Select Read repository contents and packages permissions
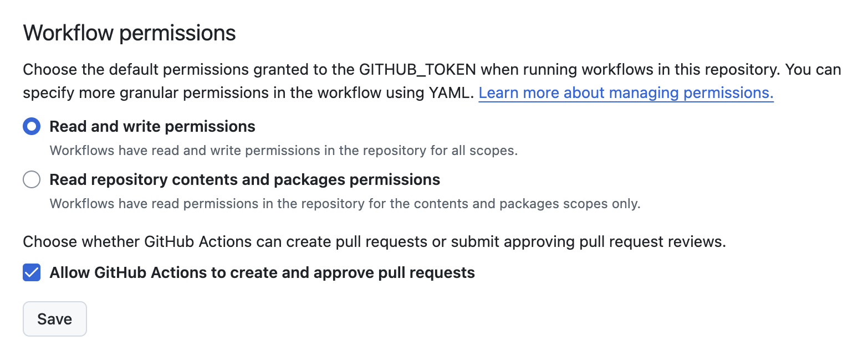Screen dimensions: 868x351 click(x=32, y=179)
